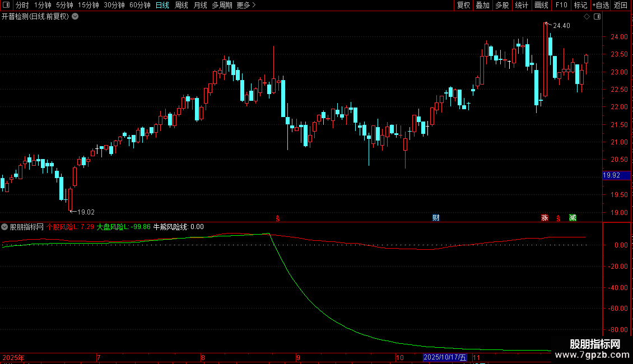This screenshot has width=633, height=364.
Task: Click the 个股风险L indicator label
Action: coord(70,227)
